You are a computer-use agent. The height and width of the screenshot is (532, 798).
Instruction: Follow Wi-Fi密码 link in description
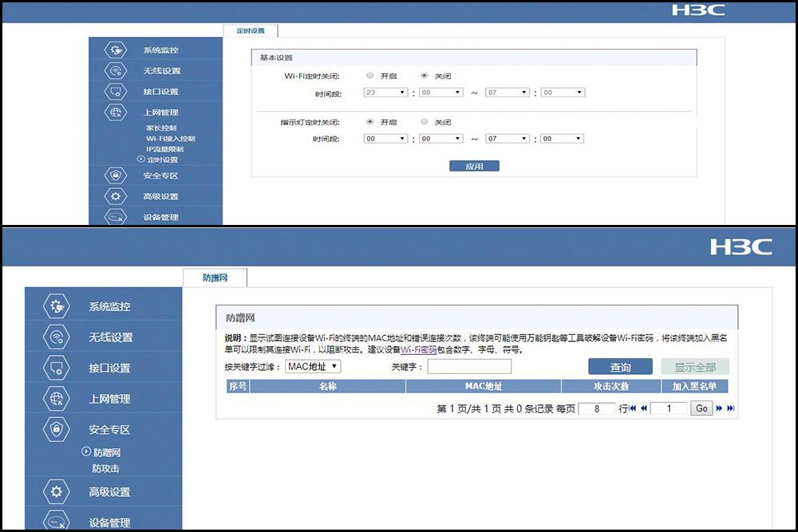click(419, 349)
